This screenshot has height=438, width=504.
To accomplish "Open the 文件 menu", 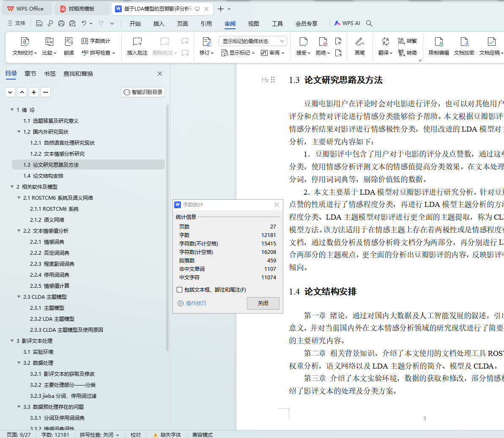I will click(17, 23).
